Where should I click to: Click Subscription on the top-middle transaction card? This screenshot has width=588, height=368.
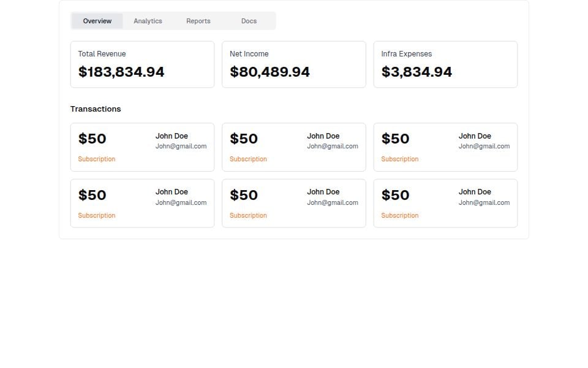tap(248, 159)
